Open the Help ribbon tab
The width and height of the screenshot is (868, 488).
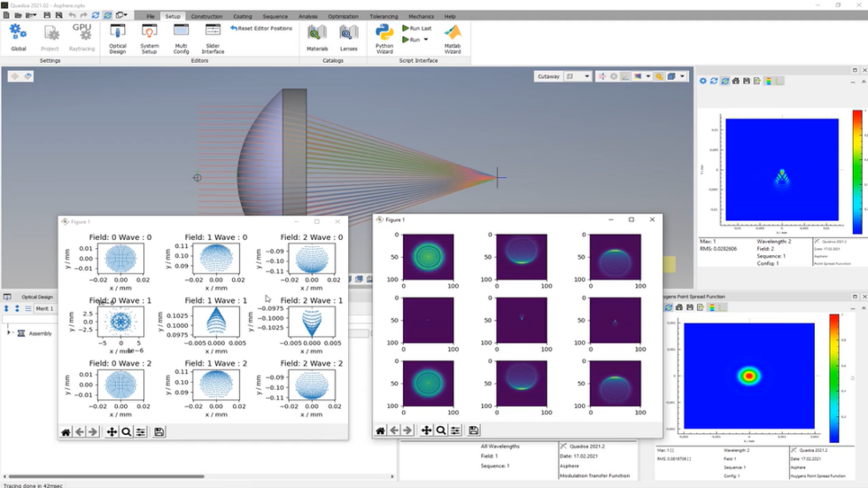450,17
